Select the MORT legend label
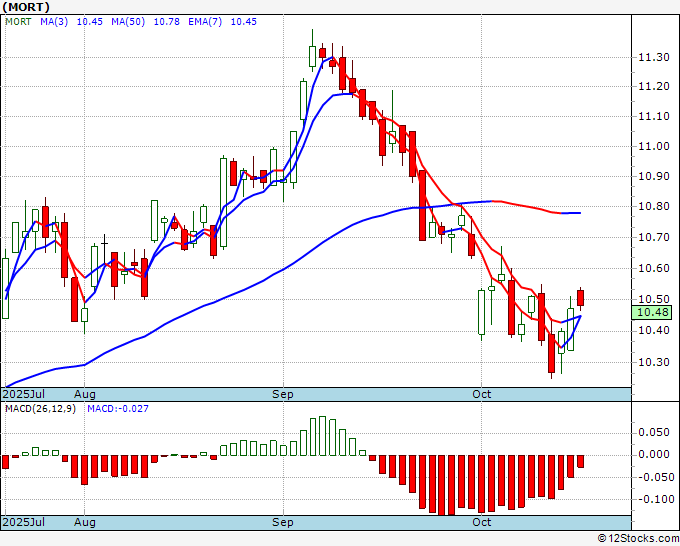The height and width of the screenshot is (546, 680). pos(18,22)
